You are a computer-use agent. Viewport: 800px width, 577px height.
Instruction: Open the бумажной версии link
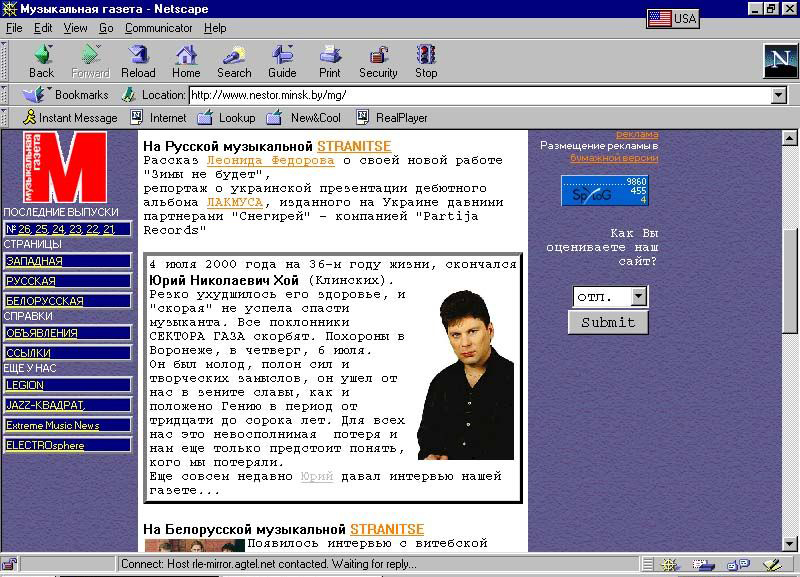click(614, 158)
